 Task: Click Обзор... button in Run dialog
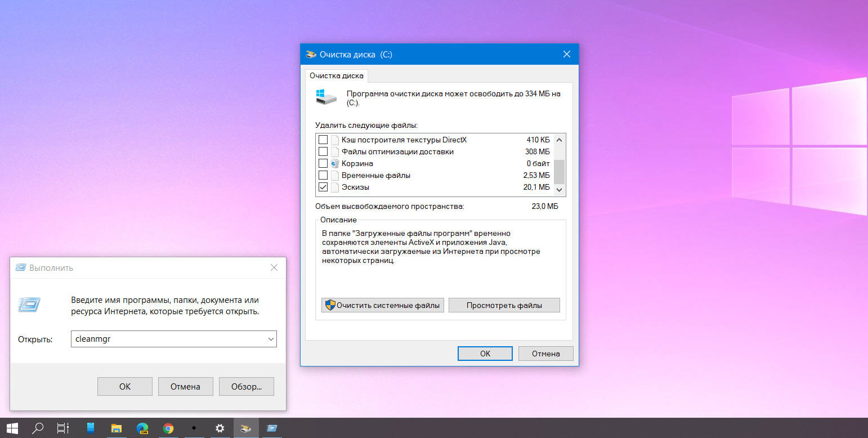pyautogui.click(x=247, y=386)
